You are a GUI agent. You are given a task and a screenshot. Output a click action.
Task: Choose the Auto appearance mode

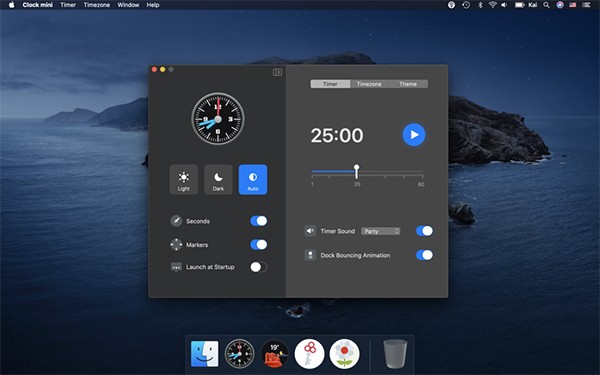[x=253, y=179]
